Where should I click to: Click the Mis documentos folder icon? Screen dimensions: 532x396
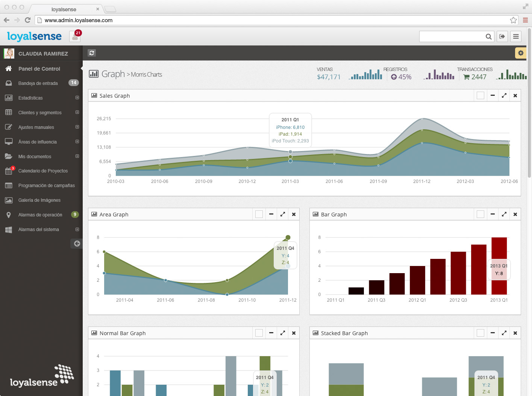(x=9, y=156)
